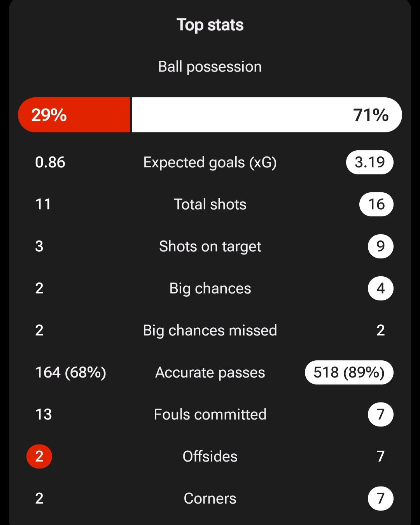
Task: Select the Shots on target label
Action: [210, 246]
